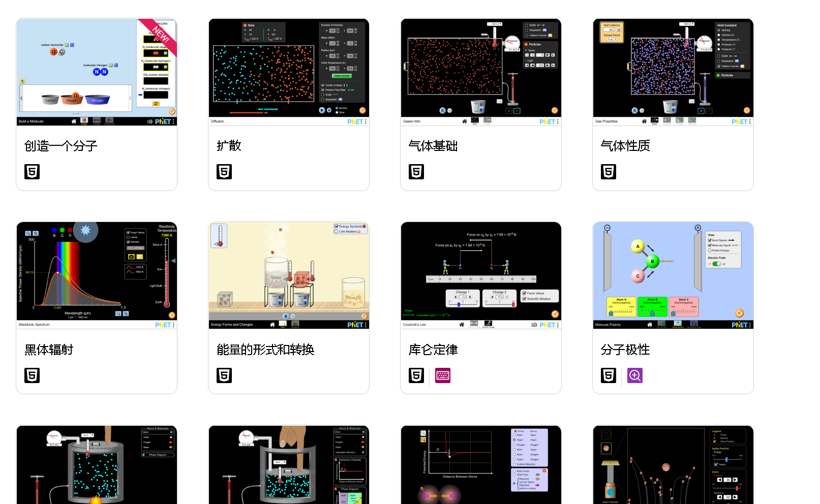
Task: Open the 库仑定律 simulation title
Action: pos(433,350)
